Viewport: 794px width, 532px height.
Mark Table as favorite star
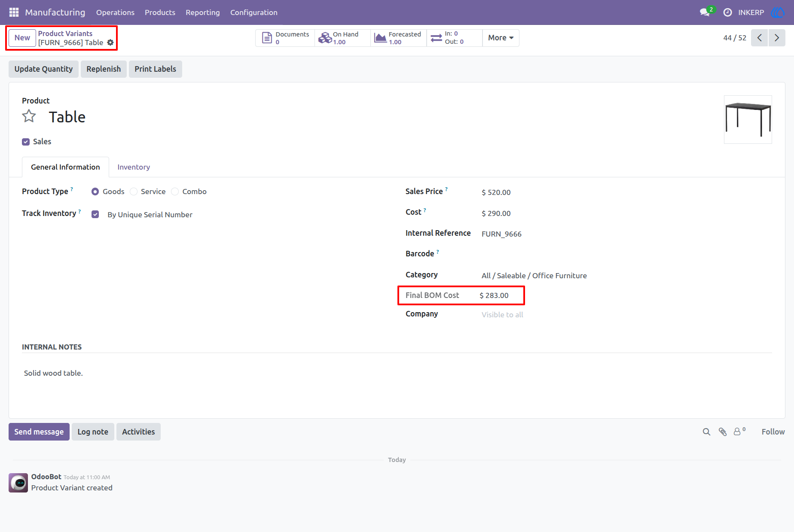(29, 116)
